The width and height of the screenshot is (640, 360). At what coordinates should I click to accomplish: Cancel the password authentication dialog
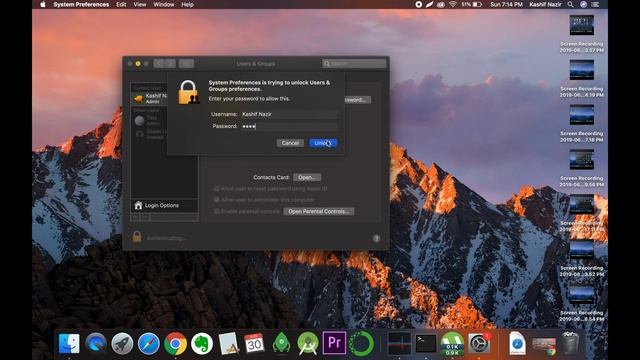click(290, 143)
